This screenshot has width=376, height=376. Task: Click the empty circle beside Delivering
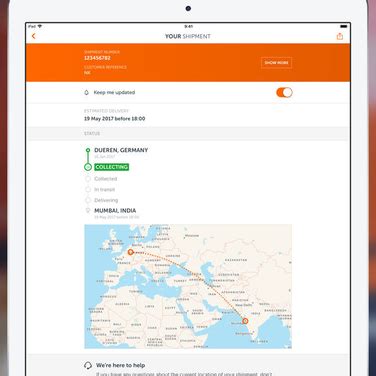click(x=88, y=200)
